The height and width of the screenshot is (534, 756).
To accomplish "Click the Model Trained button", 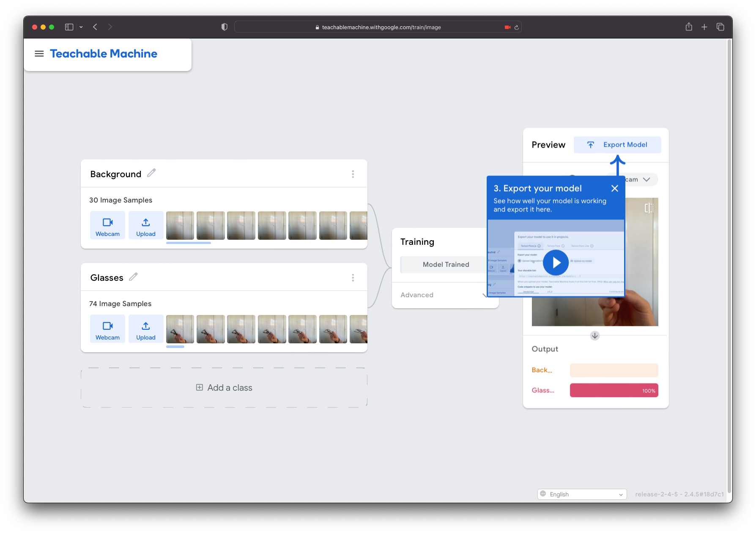I will click(x=446, y=265).
